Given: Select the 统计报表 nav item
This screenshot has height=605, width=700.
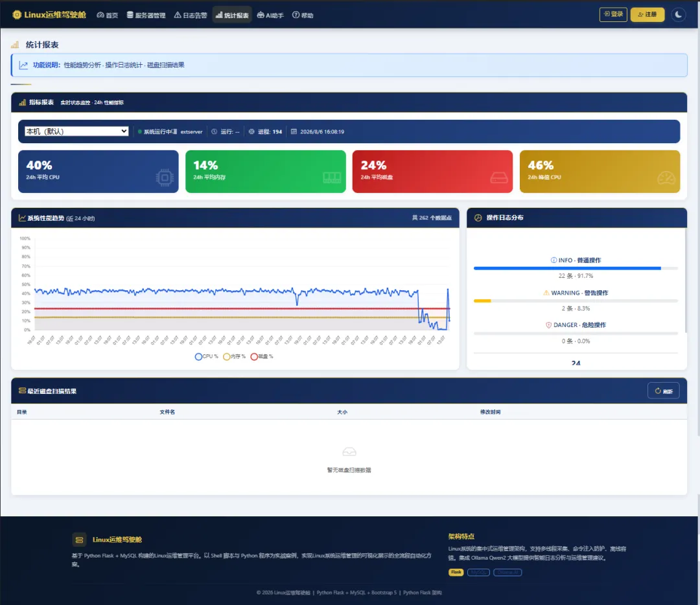Looking at the screenshot, I should pyautogui.click(x=232, y=15).
